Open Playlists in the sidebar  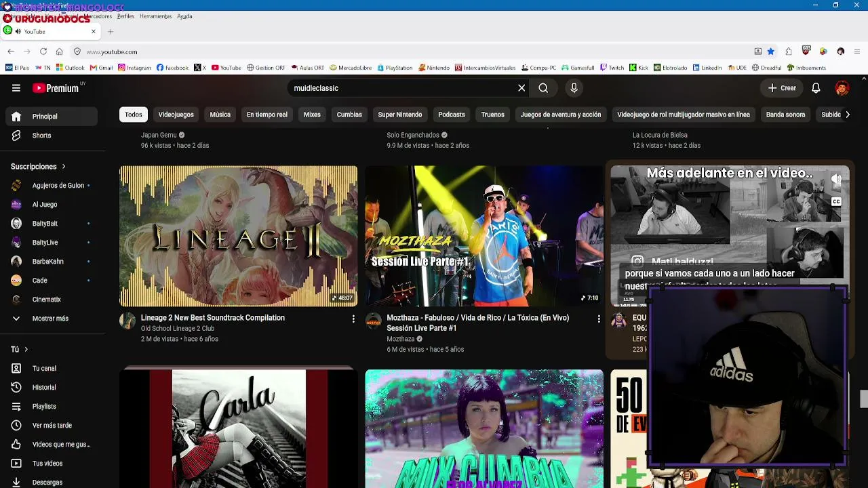pos(52,407)
